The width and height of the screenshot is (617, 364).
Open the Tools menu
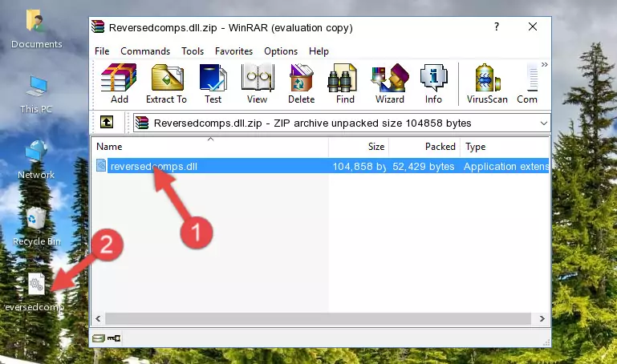[x=193, y=51]
